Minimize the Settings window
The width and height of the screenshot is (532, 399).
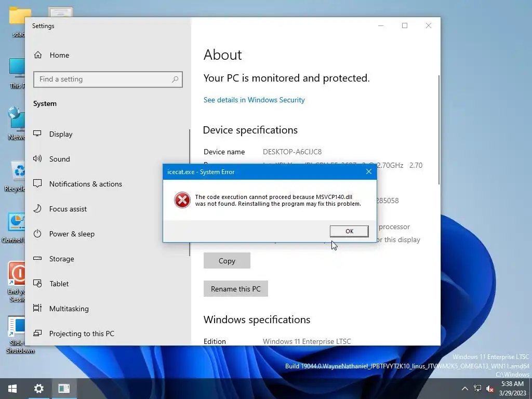[381, 26]
